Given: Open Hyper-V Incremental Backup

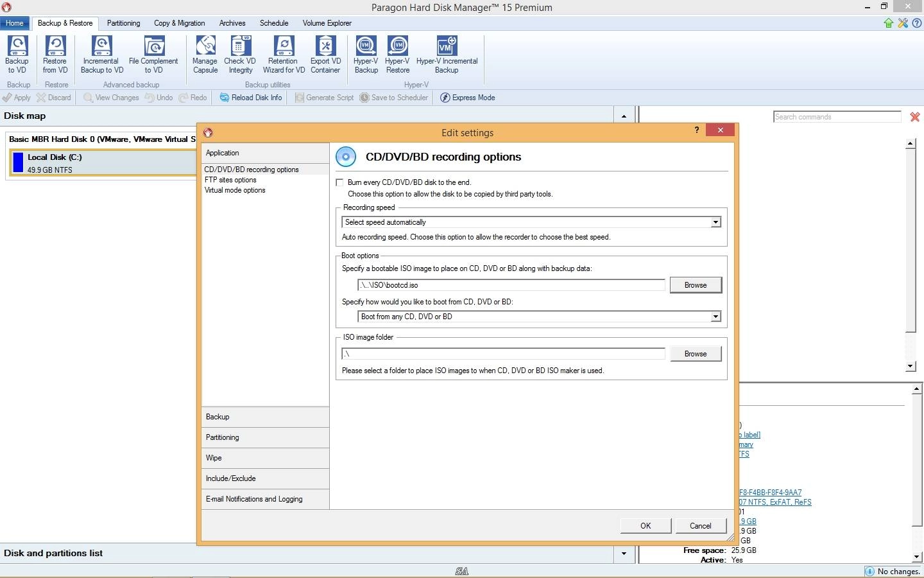Looking at the screenshot, I should click(447, 55).
